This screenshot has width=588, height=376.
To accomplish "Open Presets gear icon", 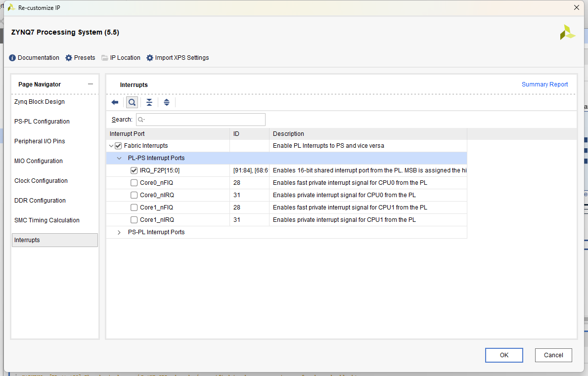I will click(69, 58).
